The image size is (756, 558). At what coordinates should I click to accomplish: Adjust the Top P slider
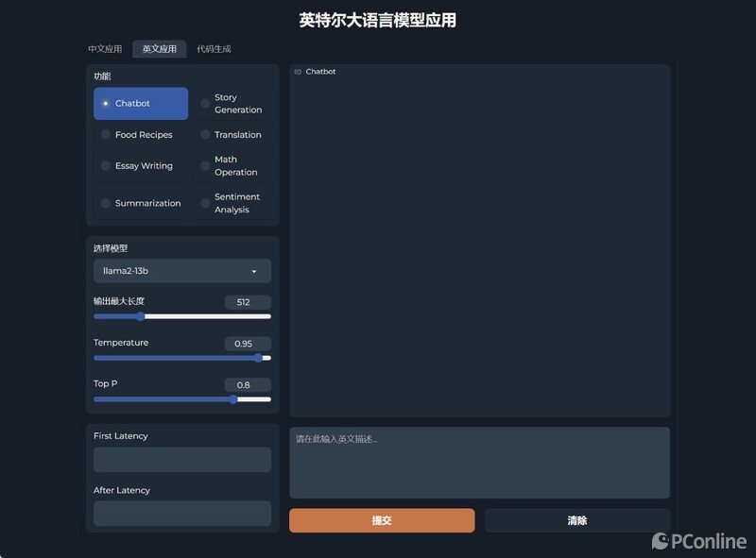(x=182, y=399)
